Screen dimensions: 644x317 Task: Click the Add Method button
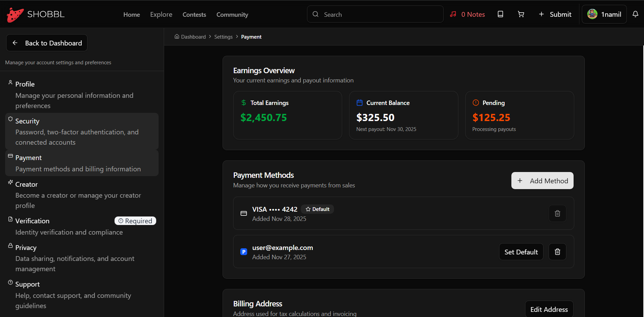point(542,181)
